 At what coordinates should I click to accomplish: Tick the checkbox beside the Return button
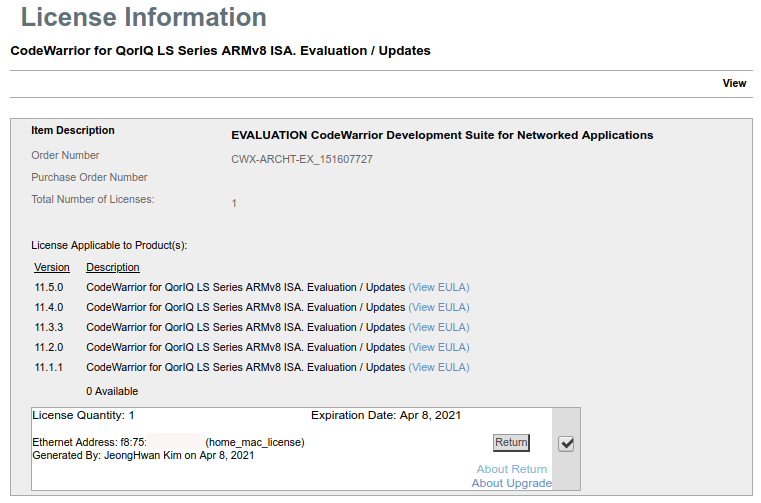point(566,443)
